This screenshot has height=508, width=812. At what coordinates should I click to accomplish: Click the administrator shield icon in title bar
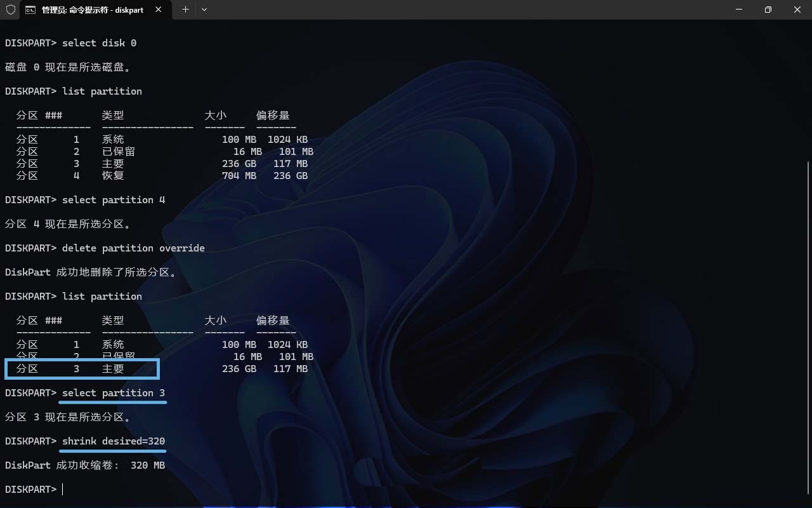[x=10, y=10]
